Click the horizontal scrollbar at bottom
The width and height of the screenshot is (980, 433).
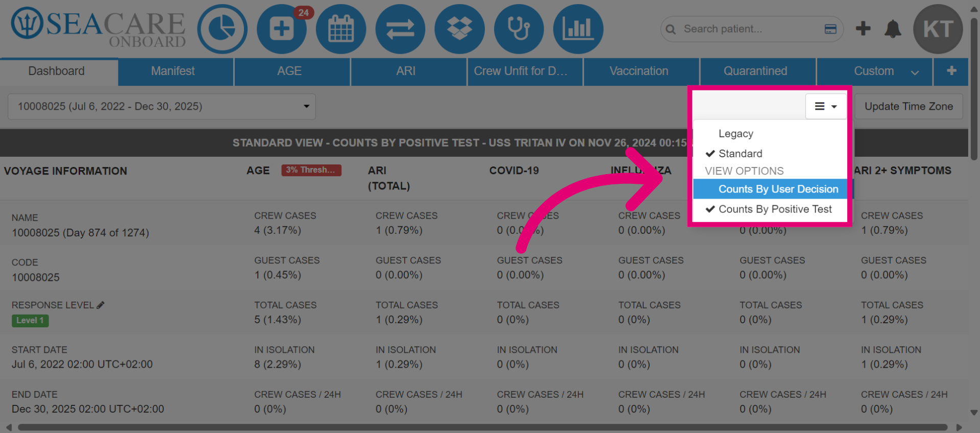point(482,427)
